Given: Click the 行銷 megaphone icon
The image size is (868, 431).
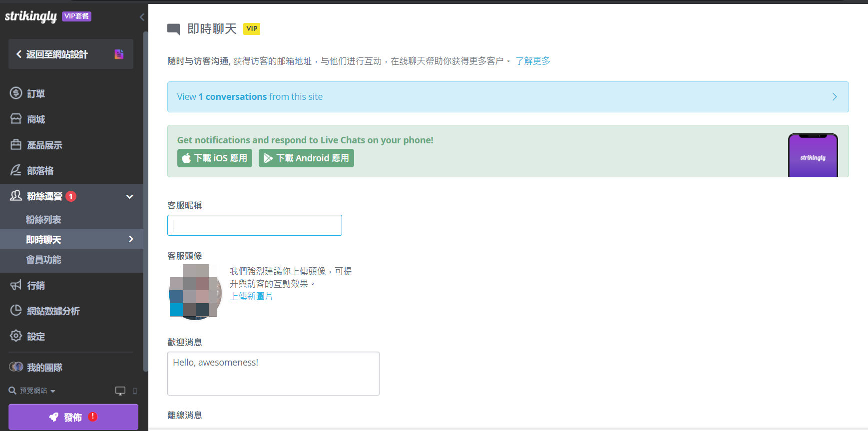Looking at the screenshot, I should (16, 285).
